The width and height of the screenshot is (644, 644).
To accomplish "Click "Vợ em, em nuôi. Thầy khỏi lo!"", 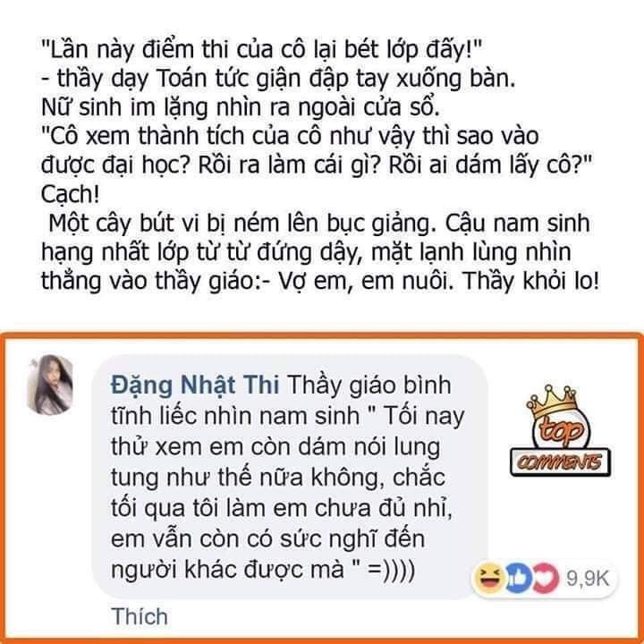I will [438, 282].
